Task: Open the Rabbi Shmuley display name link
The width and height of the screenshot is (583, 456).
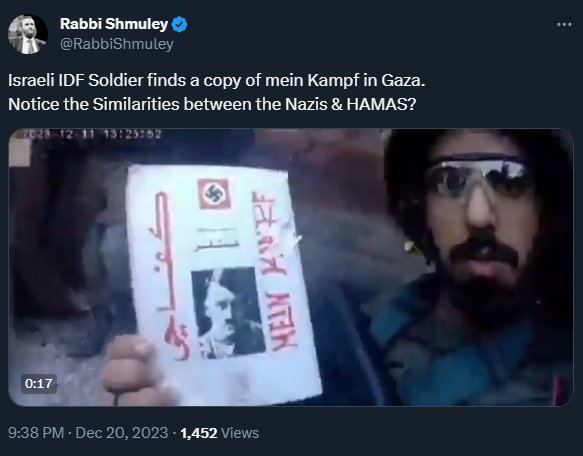Action: (114, 24)
